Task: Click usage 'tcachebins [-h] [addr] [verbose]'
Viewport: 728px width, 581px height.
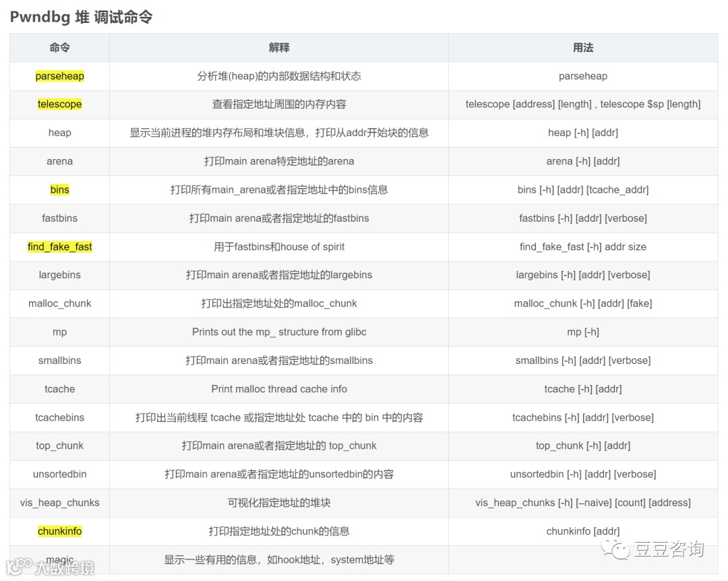Action: coord(582,417)
